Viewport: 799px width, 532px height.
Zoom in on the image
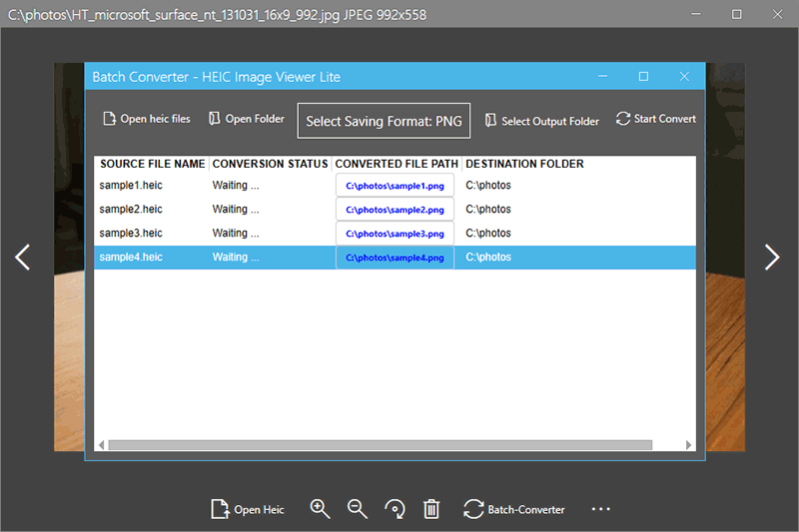[x=320, y=509]
